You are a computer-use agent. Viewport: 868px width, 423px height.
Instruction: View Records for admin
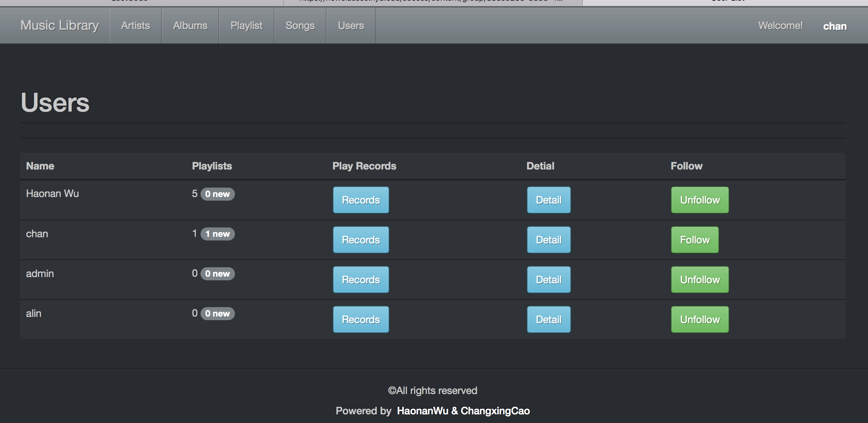pos(361,280)
